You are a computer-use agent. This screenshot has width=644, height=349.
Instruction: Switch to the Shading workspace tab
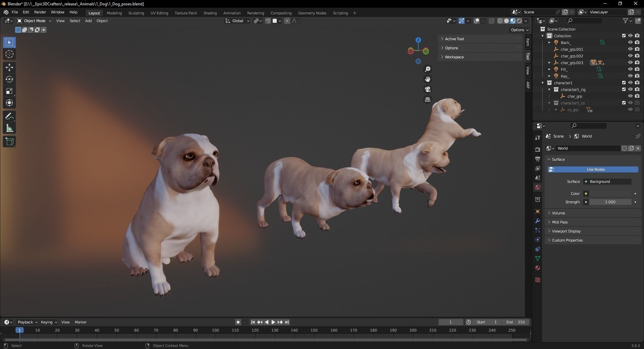pyautogui.click(x=210, y=13)
